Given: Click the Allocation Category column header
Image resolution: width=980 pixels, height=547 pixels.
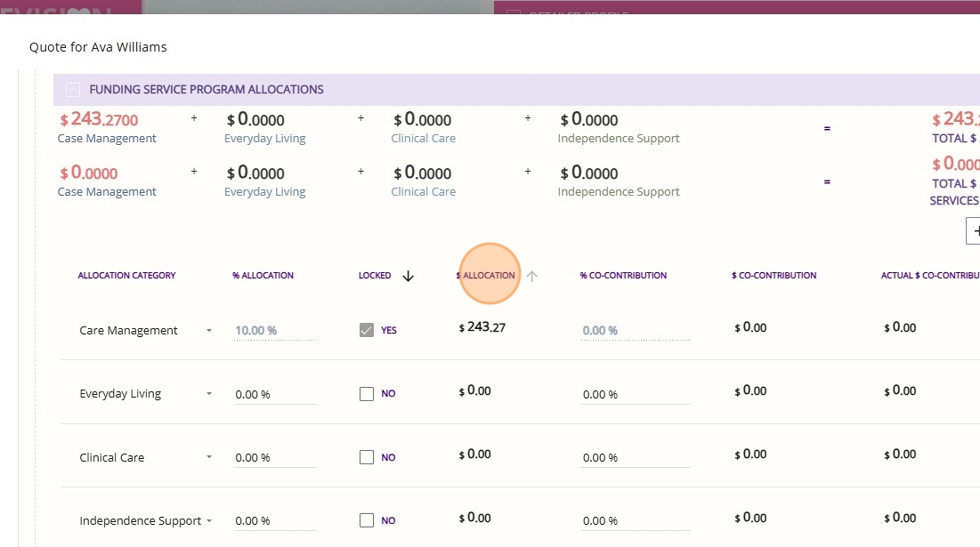Looking at the screenshot, I should pyautogui.click(x=127, y=276).
